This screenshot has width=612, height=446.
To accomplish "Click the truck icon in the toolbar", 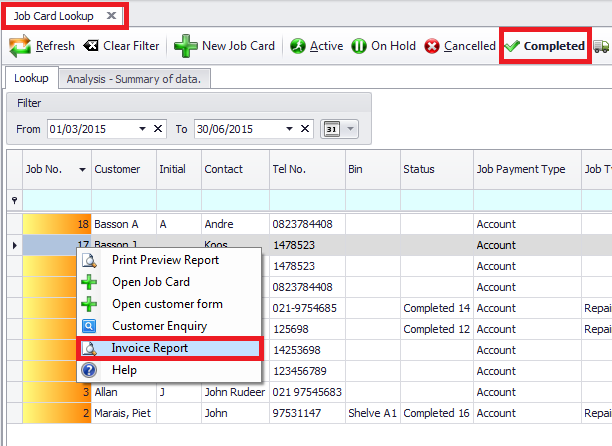I will pyautogui.click(x=601, y=46).
